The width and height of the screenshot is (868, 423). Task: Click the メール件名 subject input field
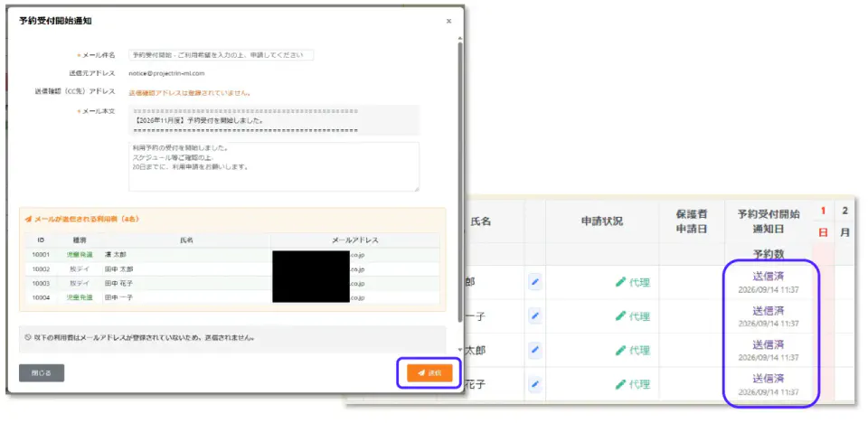click(222, 55)
